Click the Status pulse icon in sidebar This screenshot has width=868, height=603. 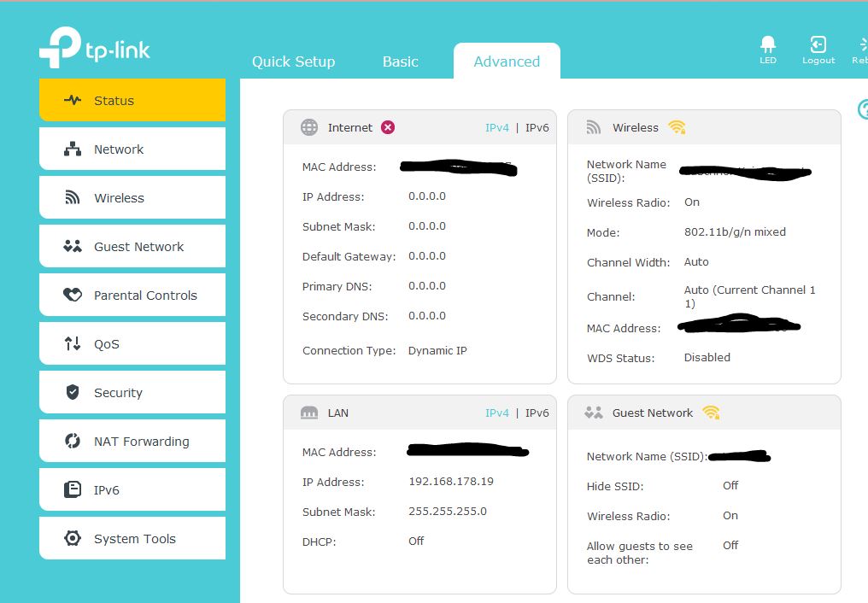tap(73, 100)
